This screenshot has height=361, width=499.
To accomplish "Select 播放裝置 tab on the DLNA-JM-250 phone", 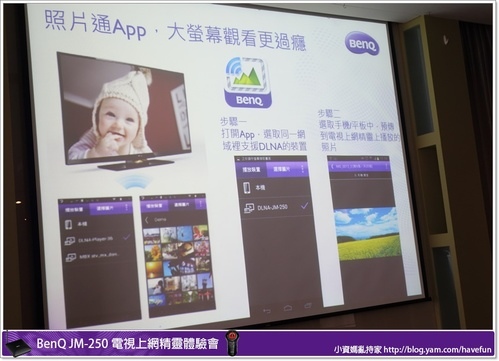I will [x=251, y=170].
